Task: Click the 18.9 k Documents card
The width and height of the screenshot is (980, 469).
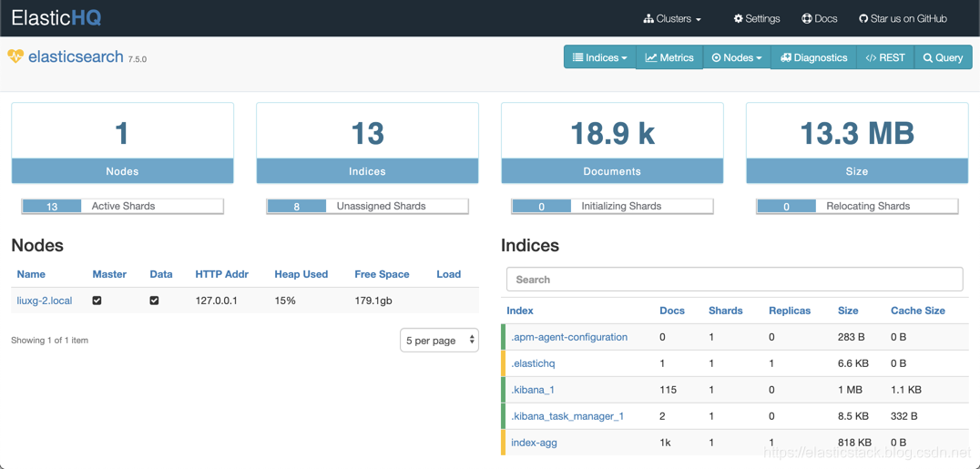Action: 612,143
